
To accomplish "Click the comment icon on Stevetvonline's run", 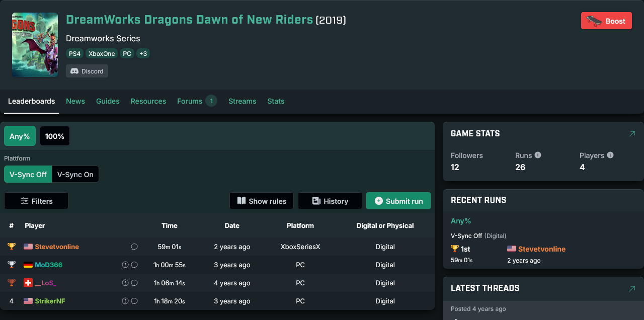I will point(134,247).
